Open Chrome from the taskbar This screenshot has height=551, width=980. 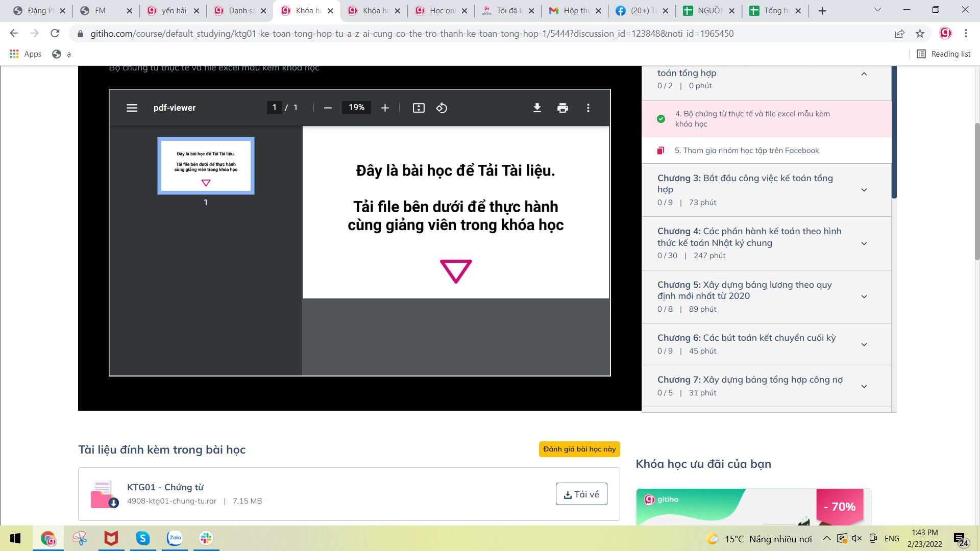pos(48,538)
